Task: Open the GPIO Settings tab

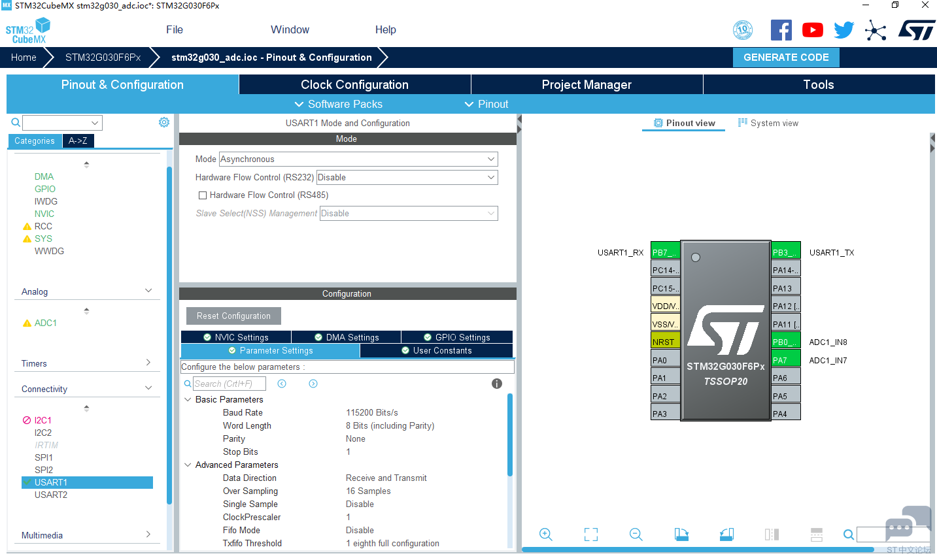Action: click(x=457, y=337)
